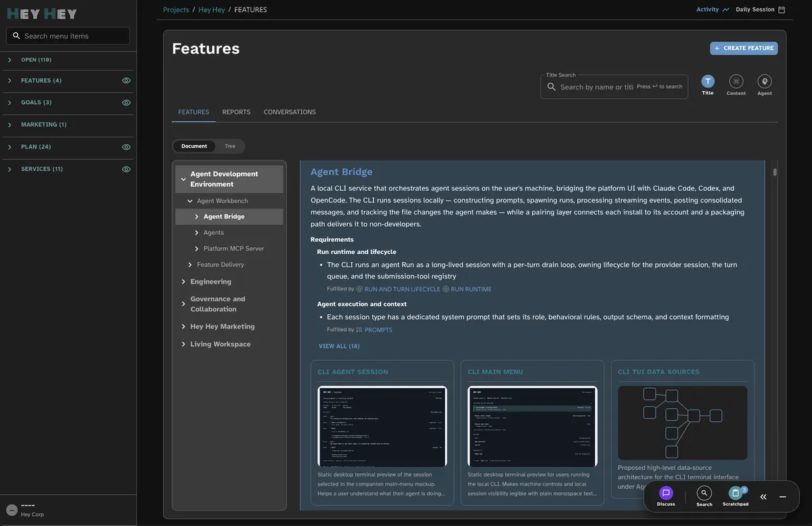Switch to the Document view toggle
This screenshot has width=812, height=526.
pos(194,146)
